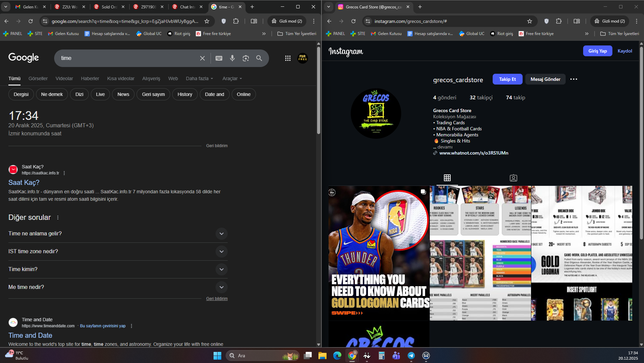Open the Instagram profile options (three dots)
This screenshot has height=363, width=644.
pyautogui.click(x=574, y=79)
